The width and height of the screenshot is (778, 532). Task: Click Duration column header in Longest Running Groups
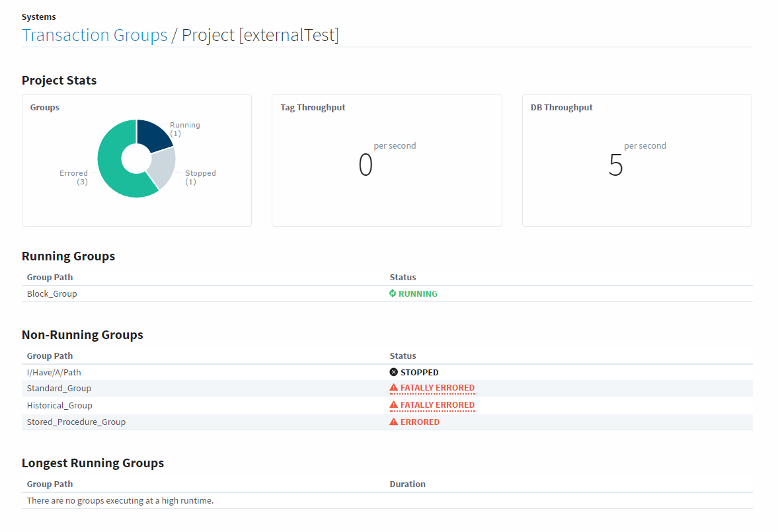(x=407, y=484)
